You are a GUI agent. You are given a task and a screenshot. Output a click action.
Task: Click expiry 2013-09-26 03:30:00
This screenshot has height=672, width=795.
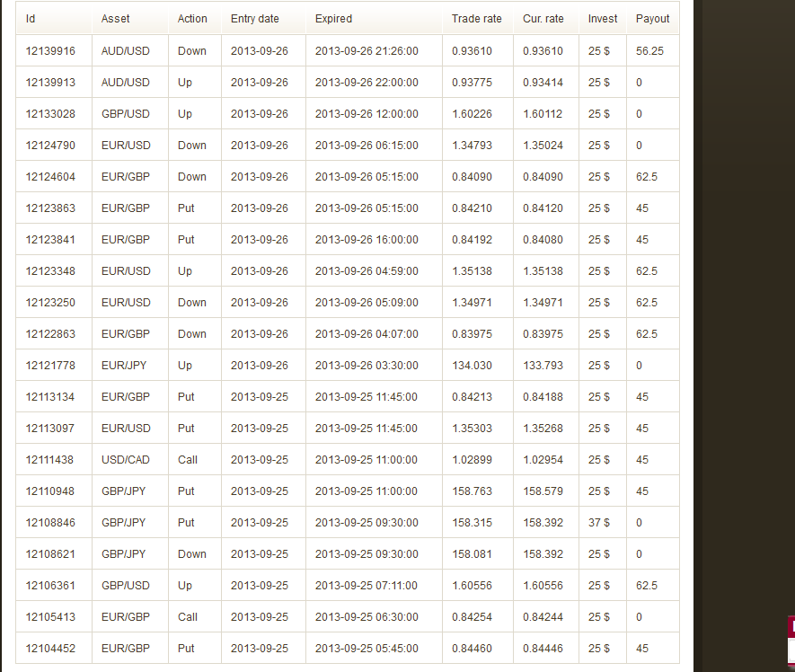367,365
